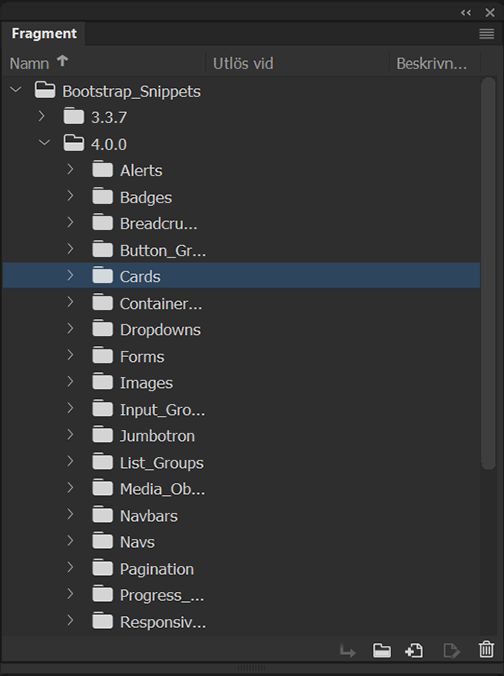Select the Input_Gro... tree item

pyautogui.click(x=162, y=410)
